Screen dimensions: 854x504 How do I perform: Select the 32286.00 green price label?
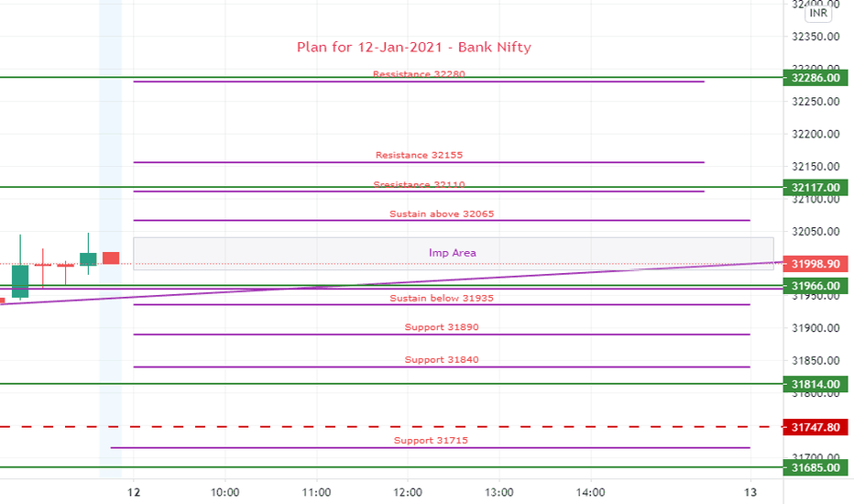pyautogui.click(x=816, y=78)
